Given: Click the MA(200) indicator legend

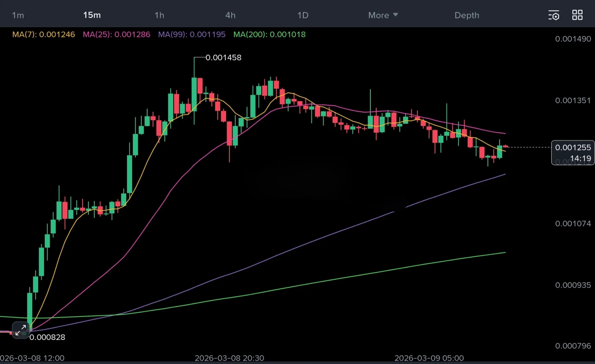Looking at the screenshot, I should pos(269,34).
